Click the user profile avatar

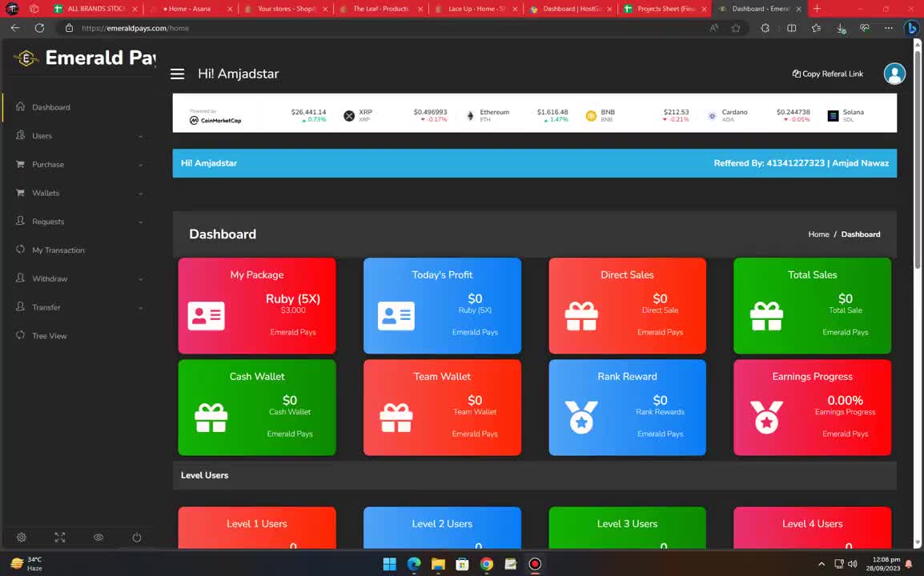tap(894, 74)
